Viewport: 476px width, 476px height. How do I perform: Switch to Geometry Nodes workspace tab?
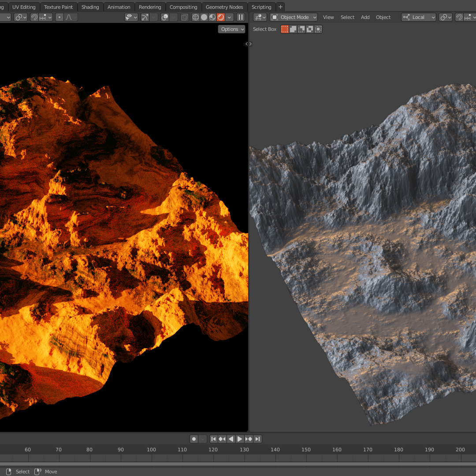pos(224,7)
